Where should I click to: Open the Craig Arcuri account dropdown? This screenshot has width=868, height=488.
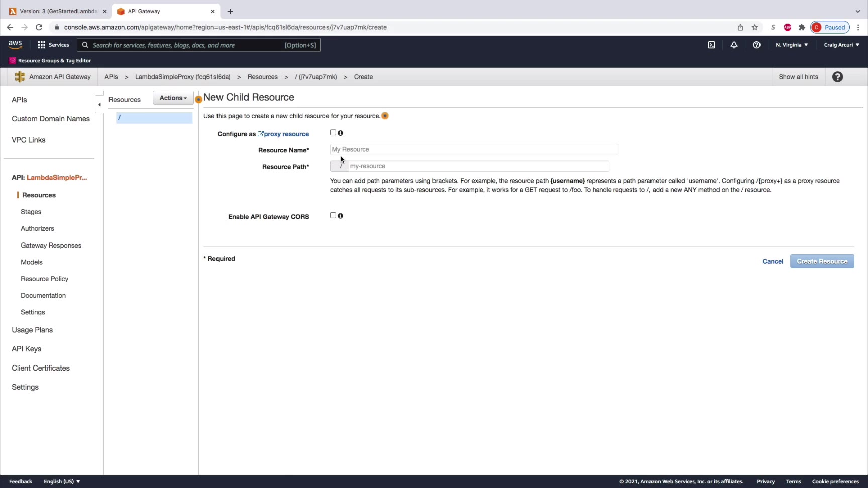(x=841, y=45)
